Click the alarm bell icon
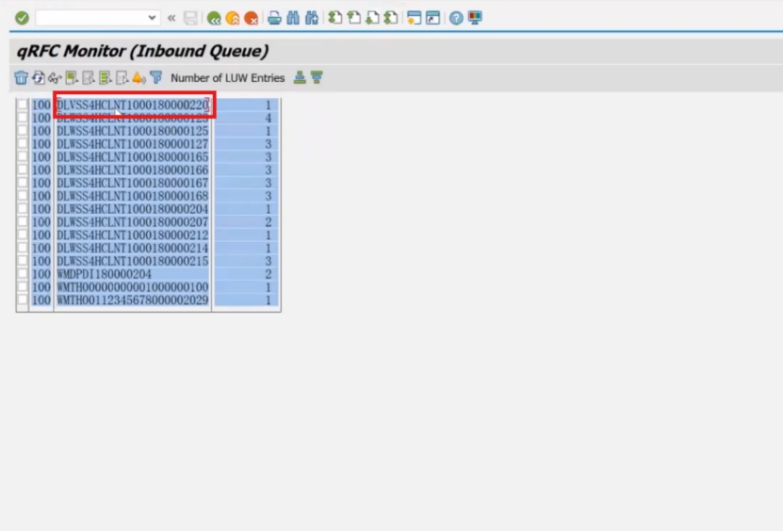 (139, 78)
